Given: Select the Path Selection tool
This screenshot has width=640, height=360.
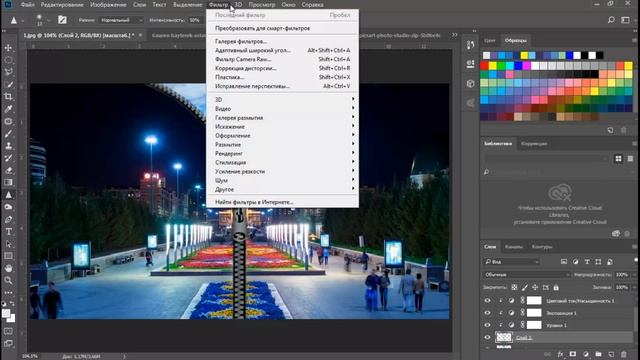Looking at the screenshot, I should [8, 244].
